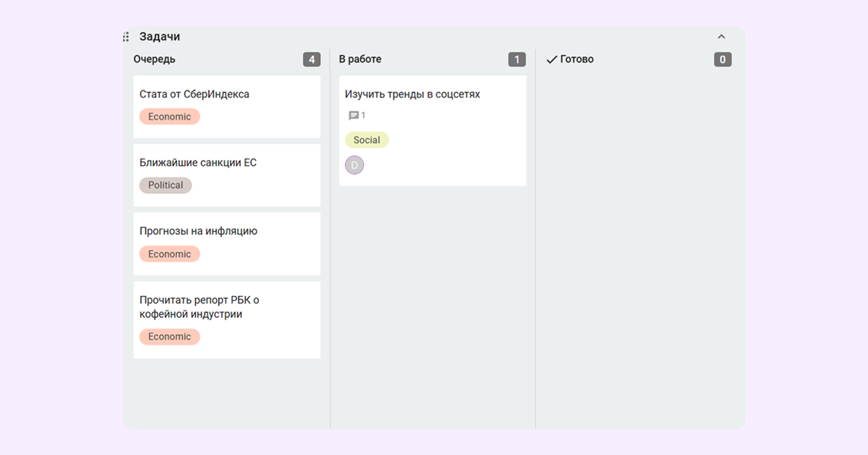Open the card Прогнозы на инфляцию
The image size is (868, 455).
[x=198, y=231]
